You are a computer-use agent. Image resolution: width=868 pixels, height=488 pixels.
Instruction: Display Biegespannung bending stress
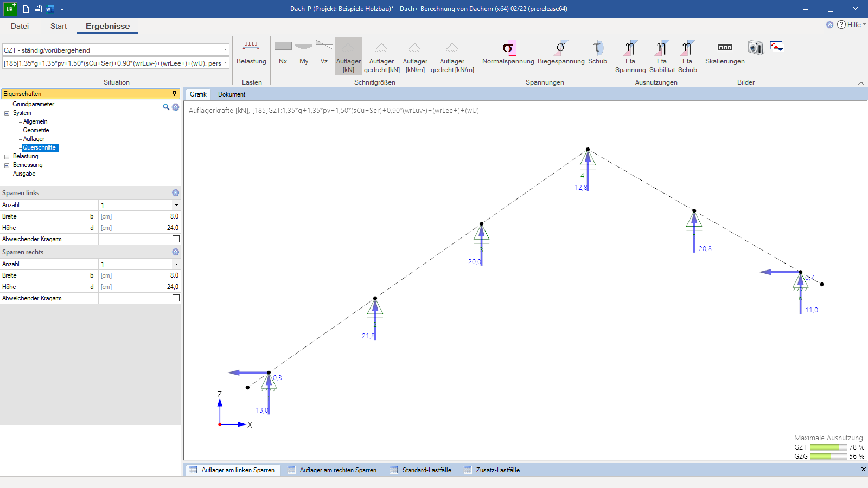tap(561, 53)
